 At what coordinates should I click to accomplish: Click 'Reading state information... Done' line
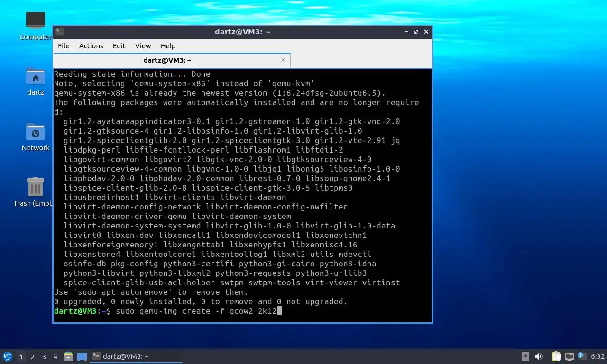[132, 74]
